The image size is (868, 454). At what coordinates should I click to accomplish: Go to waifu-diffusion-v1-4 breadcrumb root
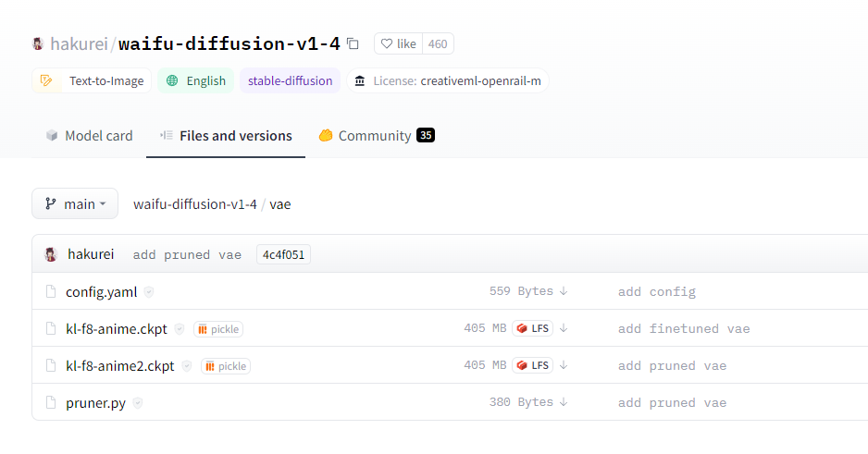coord(195,204)
